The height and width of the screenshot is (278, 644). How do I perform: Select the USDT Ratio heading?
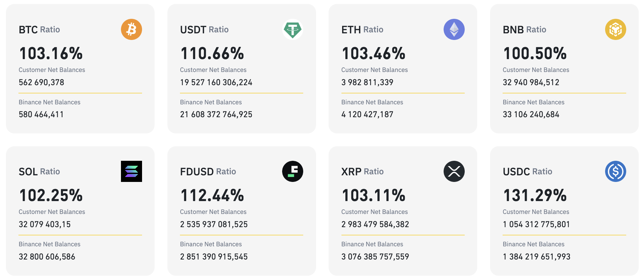tap(204, 30)
